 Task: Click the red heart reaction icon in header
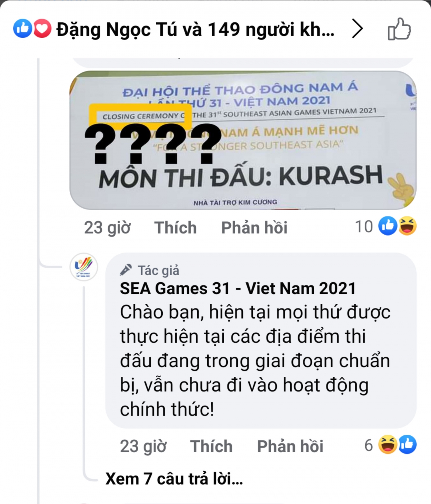pyautogui.click(x=42, y=29)
